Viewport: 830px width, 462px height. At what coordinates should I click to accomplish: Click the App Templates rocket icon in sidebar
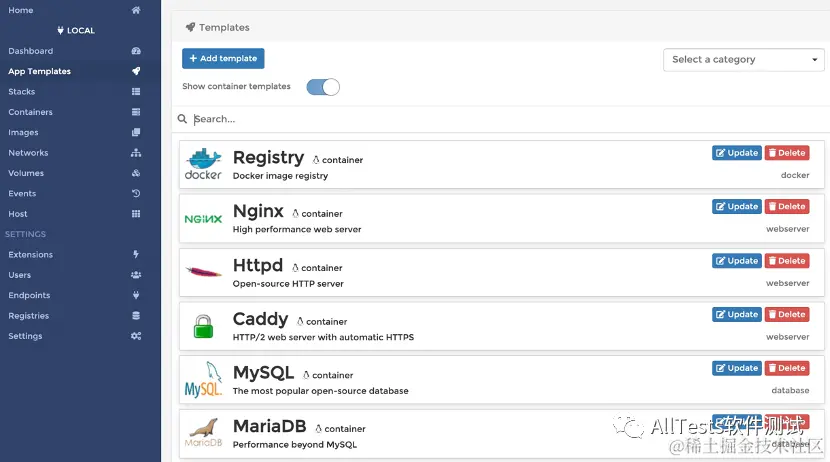(136, 71)
